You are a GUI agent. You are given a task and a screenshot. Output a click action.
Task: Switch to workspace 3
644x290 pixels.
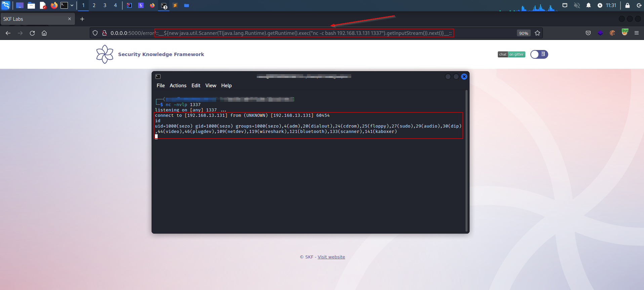click(x=105, y=5)
